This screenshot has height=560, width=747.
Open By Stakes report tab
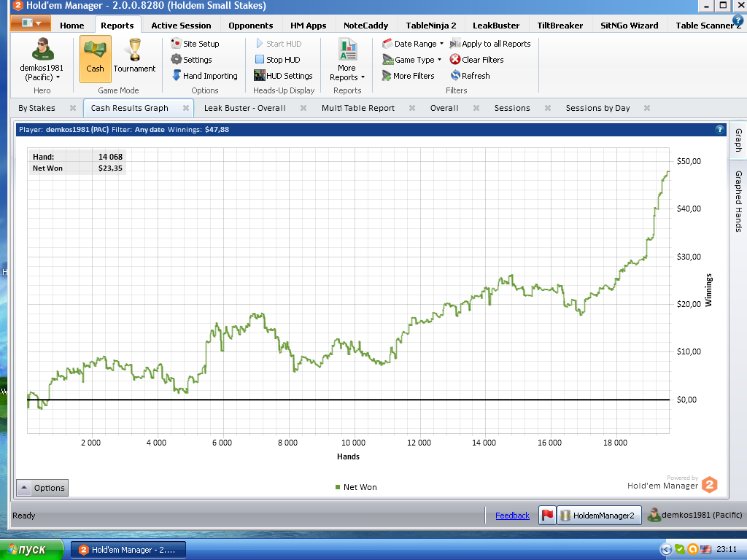[x=36, y=108]
